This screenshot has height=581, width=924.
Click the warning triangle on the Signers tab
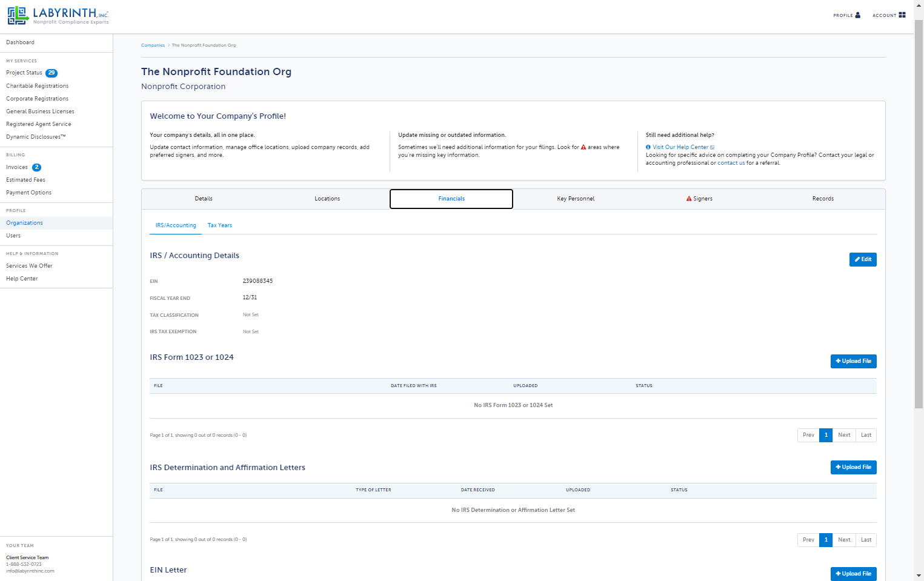(x=689, y=199)
